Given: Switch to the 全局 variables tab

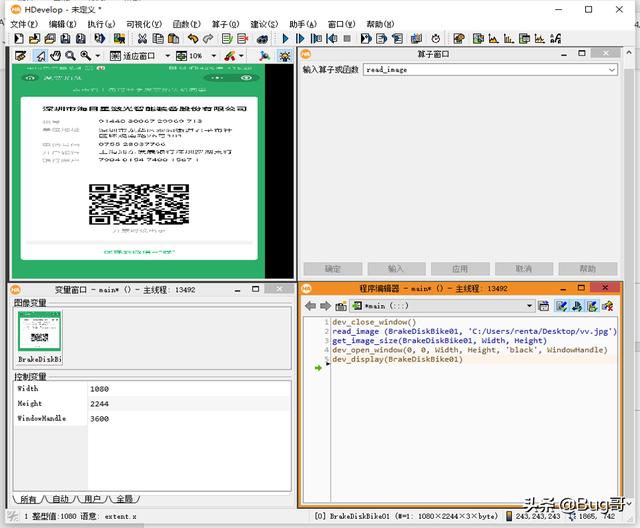Looking at the screenshot, I should (124, 499).
